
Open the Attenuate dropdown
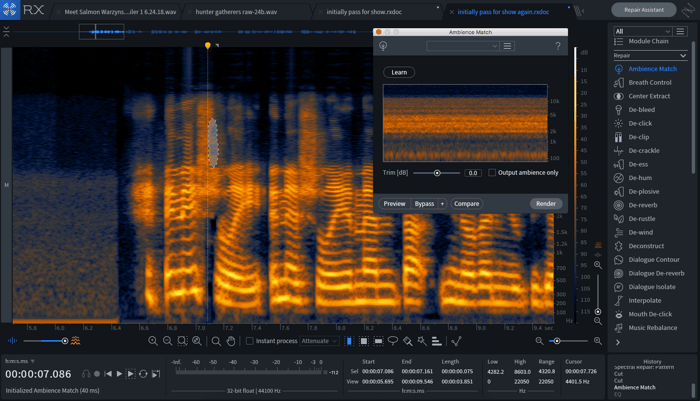(x=319, y=341)
